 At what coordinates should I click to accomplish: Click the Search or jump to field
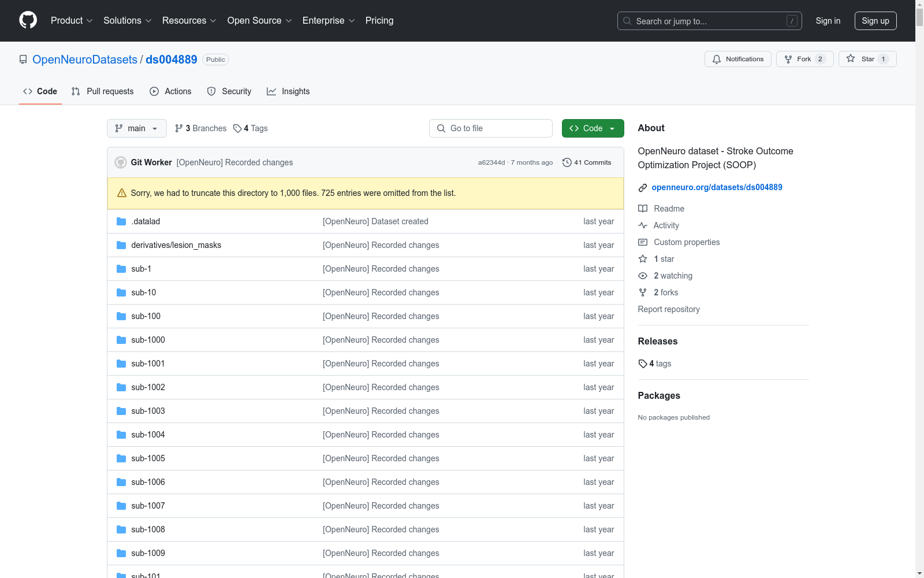(x=710, y=21)
